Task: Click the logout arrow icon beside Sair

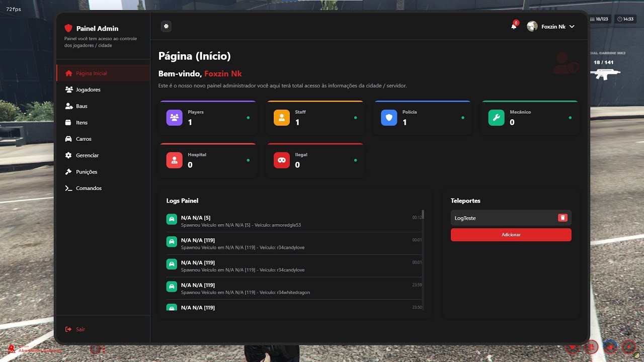Action: click(68, 329)
